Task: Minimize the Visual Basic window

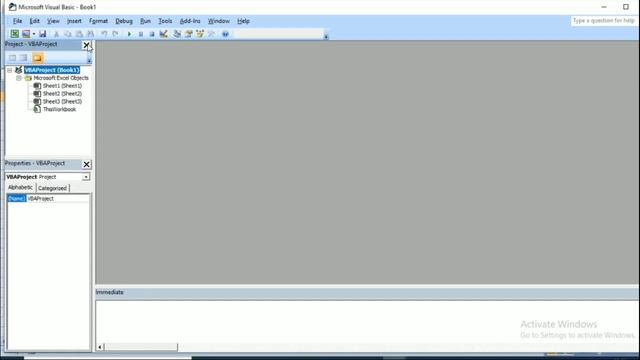Action: click(604, 7)
